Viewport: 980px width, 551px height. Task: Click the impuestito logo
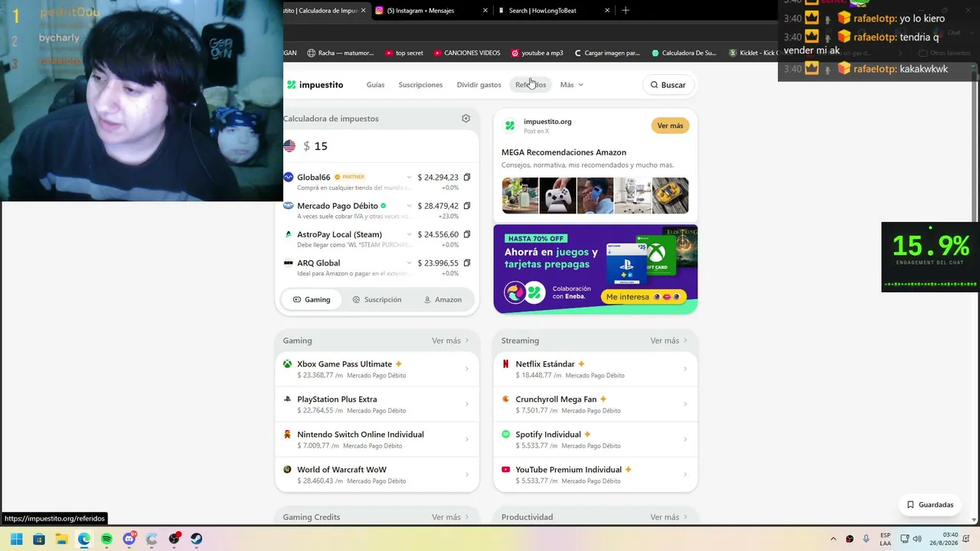coord(315,85)
